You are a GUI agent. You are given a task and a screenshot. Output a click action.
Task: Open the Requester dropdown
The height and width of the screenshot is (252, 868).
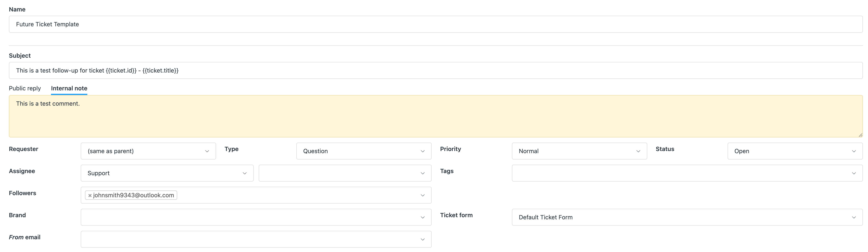click(148, 151)
